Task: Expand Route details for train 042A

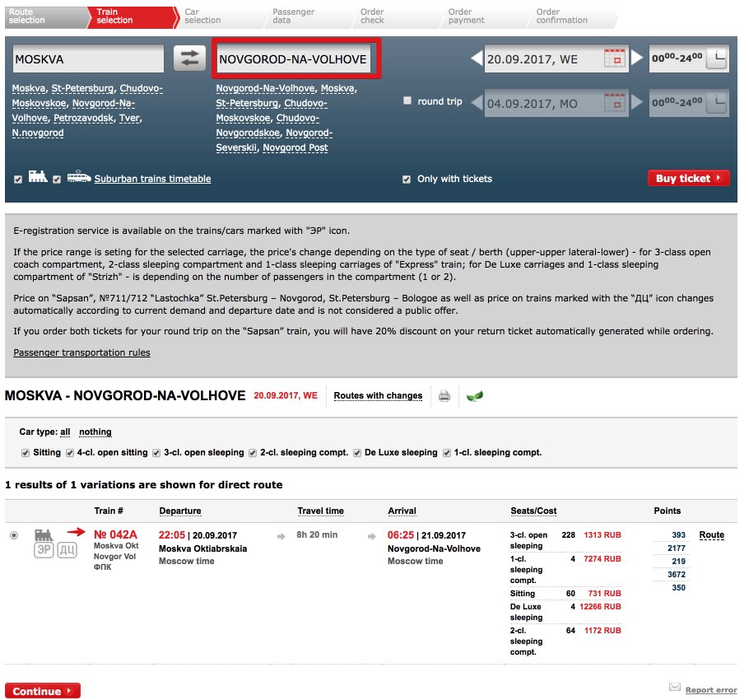Action: click(711, 534)
